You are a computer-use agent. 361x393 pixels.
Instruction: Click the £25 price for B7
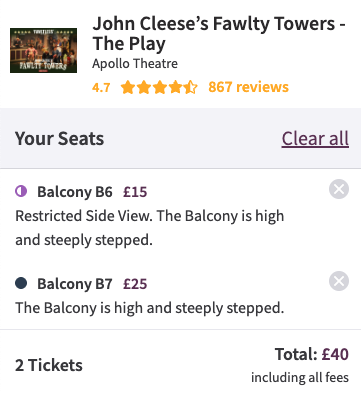pyautogui.click(x=135, y=284)
